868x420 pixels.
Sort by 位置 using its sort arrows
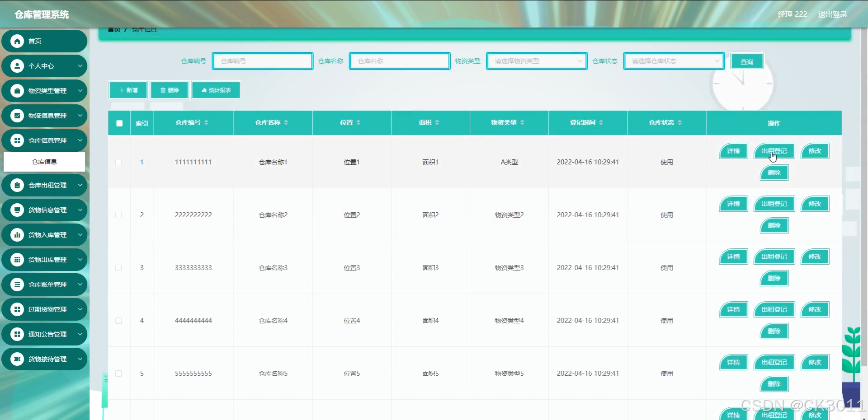pos(358,122)
